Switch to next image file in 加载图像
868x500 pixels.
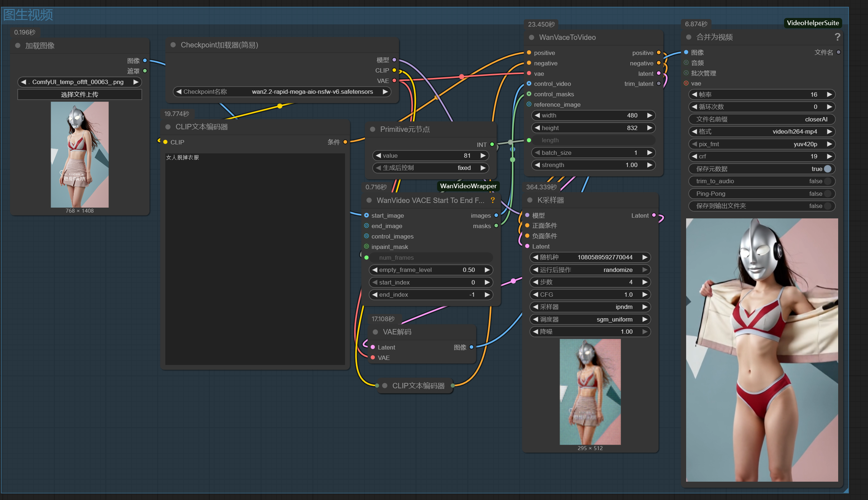136,82
